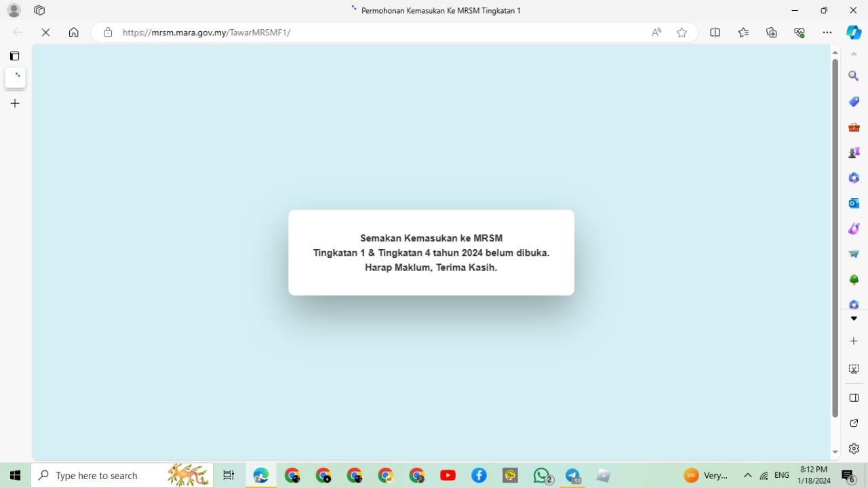Add this page to favorites
Viewport: 868px width, 488px height.
tap(682, 33)
